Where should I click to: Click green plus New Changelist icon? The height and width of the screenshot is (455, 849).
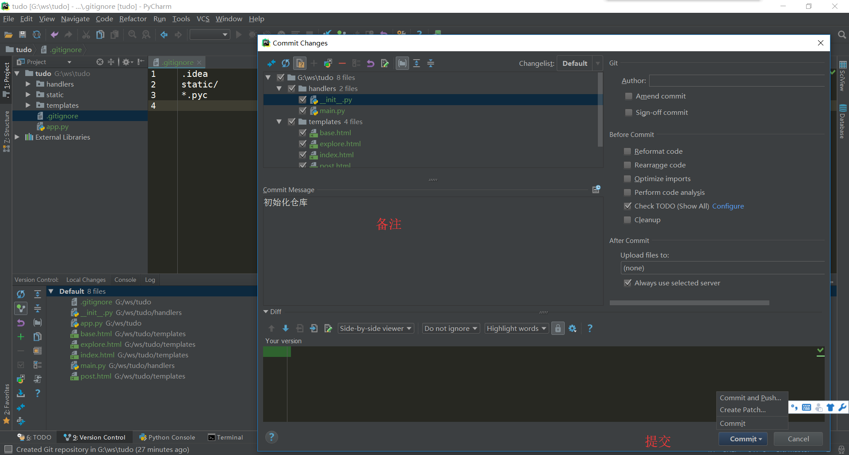(21, 337)
